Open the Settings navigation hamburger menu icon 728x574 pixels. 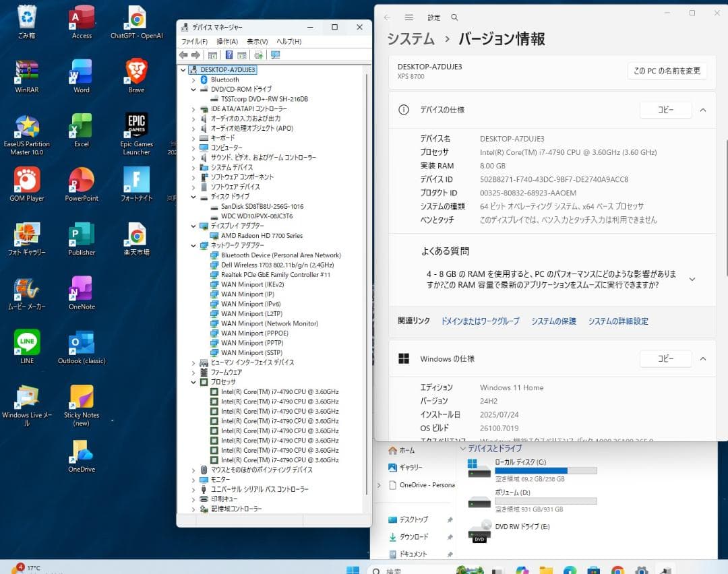tap(409, 17)
